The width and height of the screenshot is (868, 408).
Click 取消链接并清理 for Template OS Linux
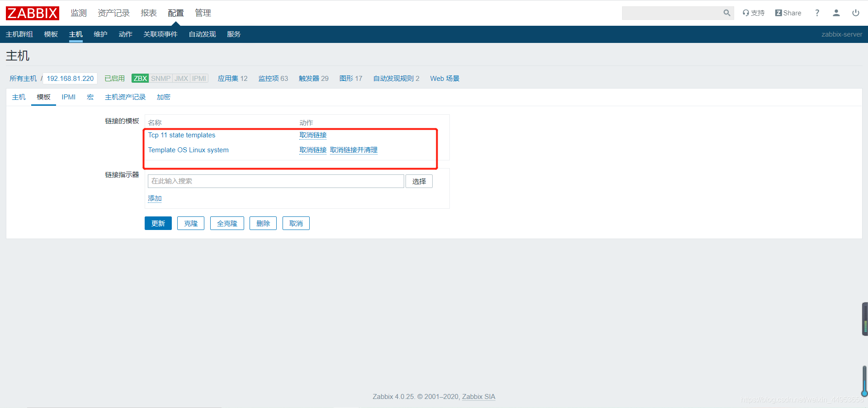354,150
